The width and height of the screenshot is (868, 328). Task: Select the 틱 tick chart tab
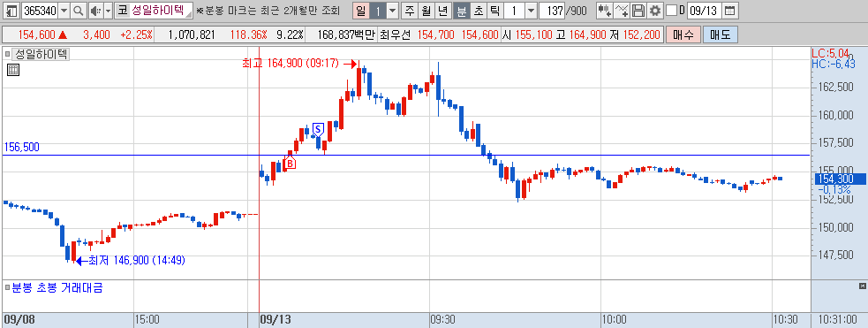pyautogui.click(x=494, y=10)
